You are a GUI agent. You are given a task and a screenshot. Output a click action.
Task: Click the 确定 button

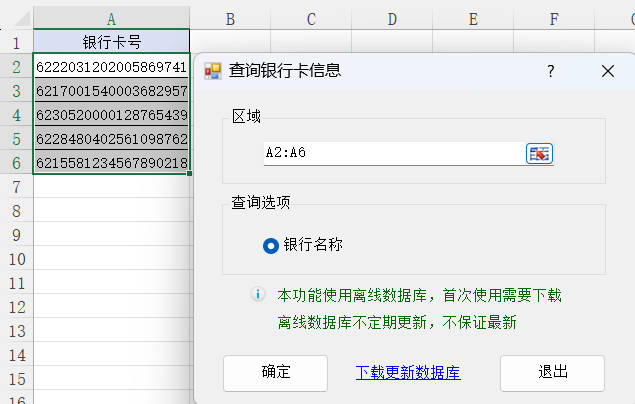pos(275,372)
